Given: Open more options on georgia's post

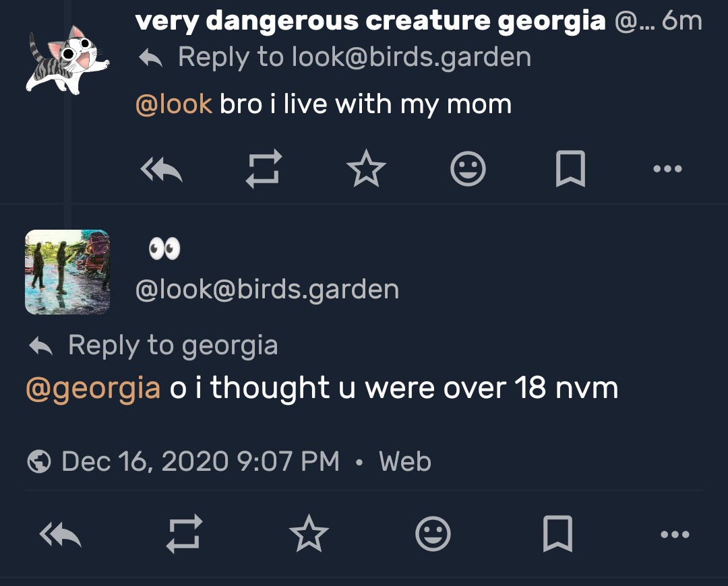Looking at the screenshot, I should [667, 168].
